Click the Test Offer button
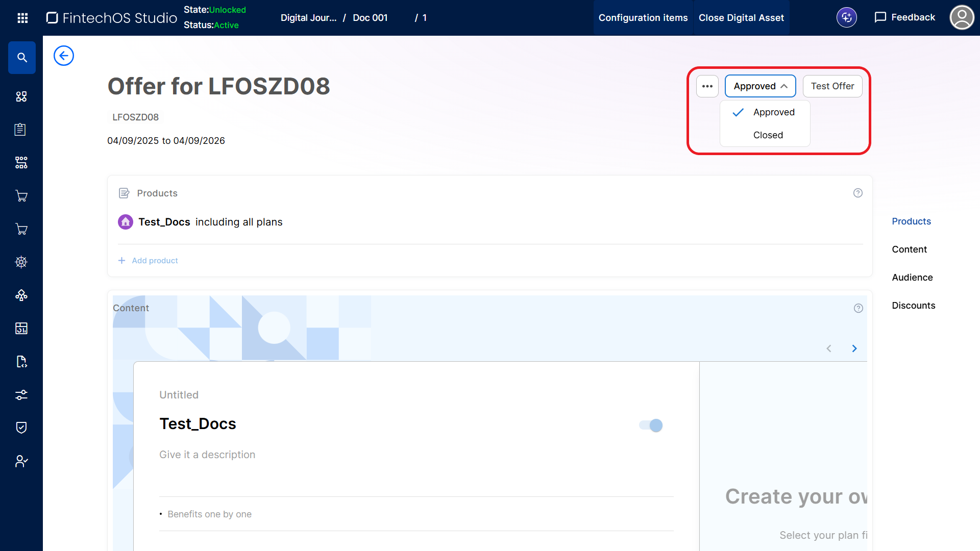980x551 pixels. click(x=832, y=86)
